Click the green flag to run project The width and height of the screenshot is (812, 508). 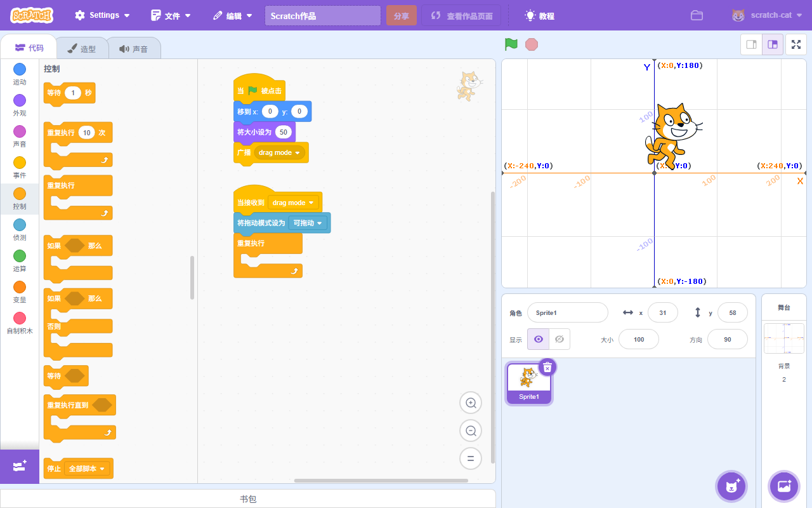(511, 44)
